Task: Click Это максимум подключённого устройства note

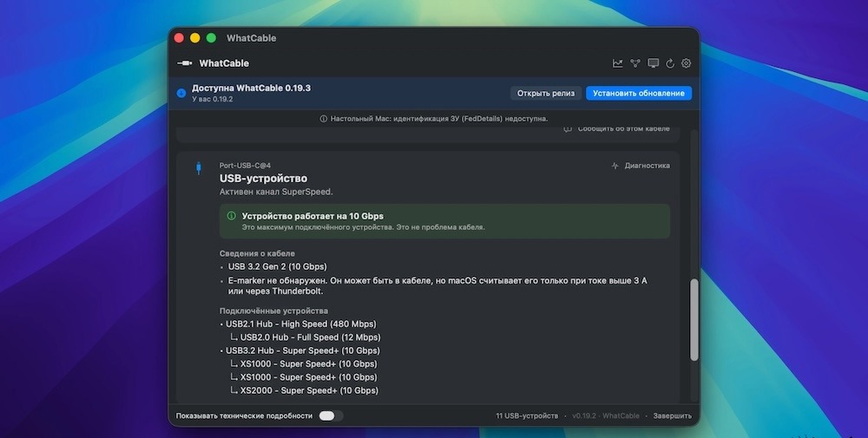Action: (363, 227)
